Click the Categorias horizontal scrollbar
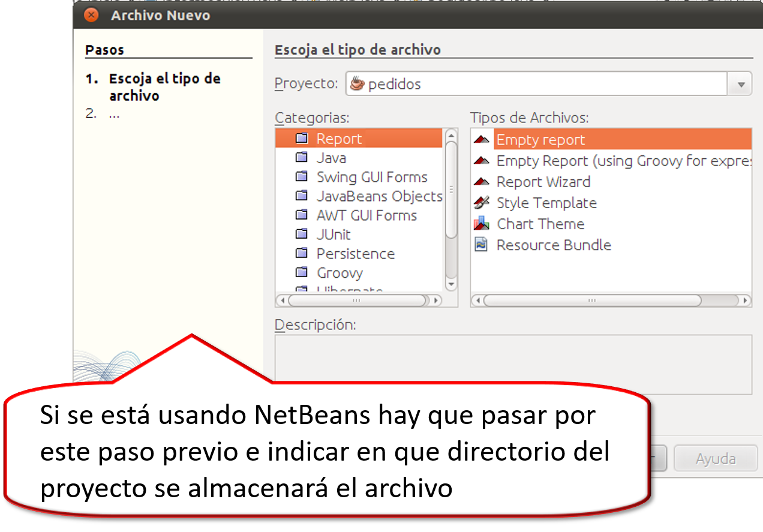763x532 pixels. [358, 300]
